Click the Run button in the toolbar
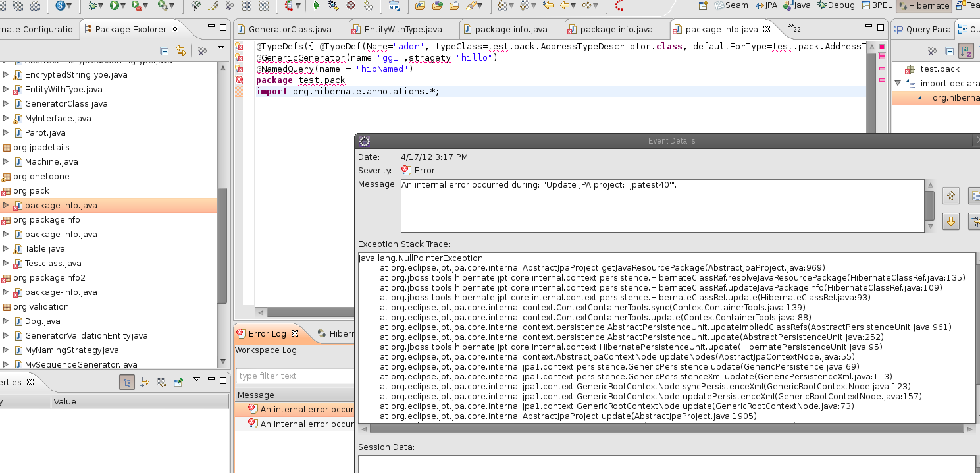Screen dimensions: 980x473 click(115, 5)
